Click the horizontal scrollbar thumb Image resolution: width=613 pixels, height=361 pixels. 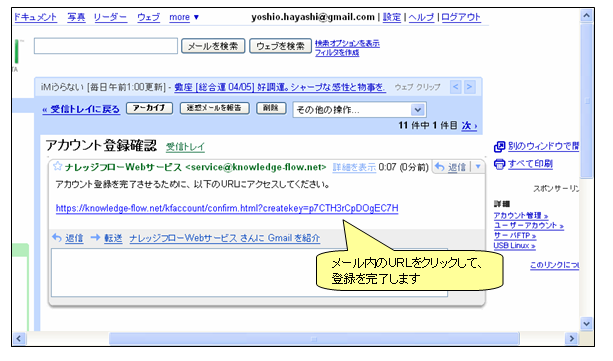tap(314, 339)
